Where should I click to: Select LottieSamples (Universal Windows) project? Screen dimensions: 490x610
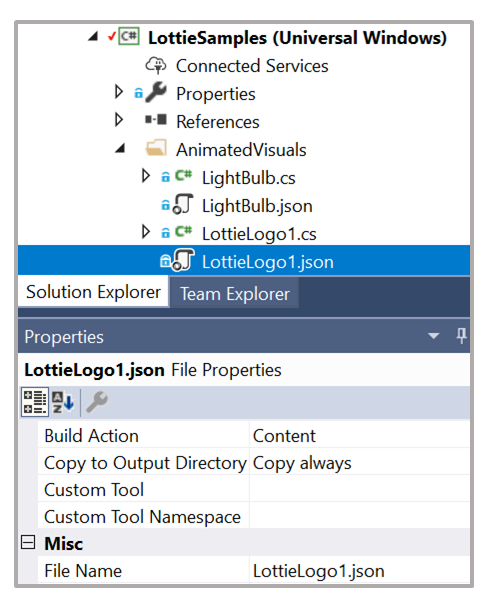click(297, 38)
